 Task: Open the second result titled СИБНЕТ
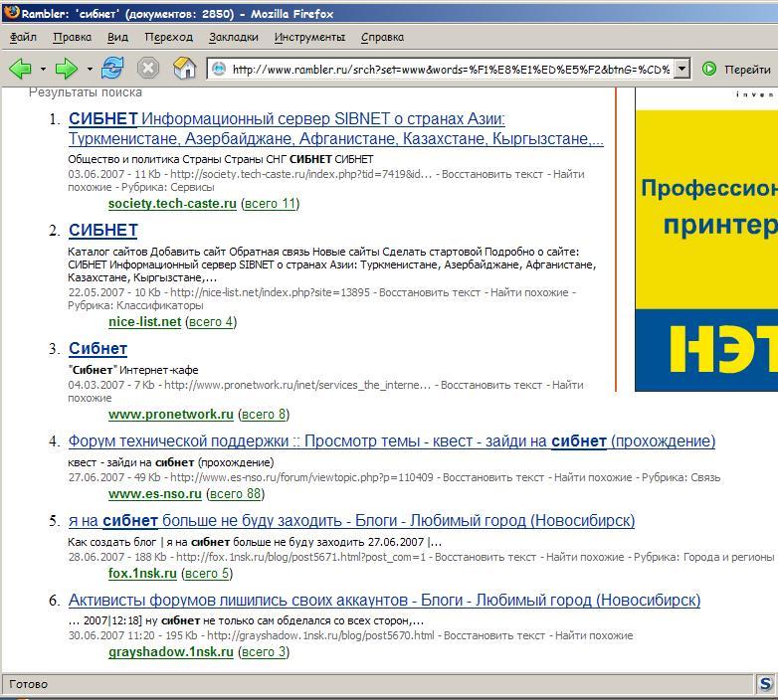click(103, 230)
